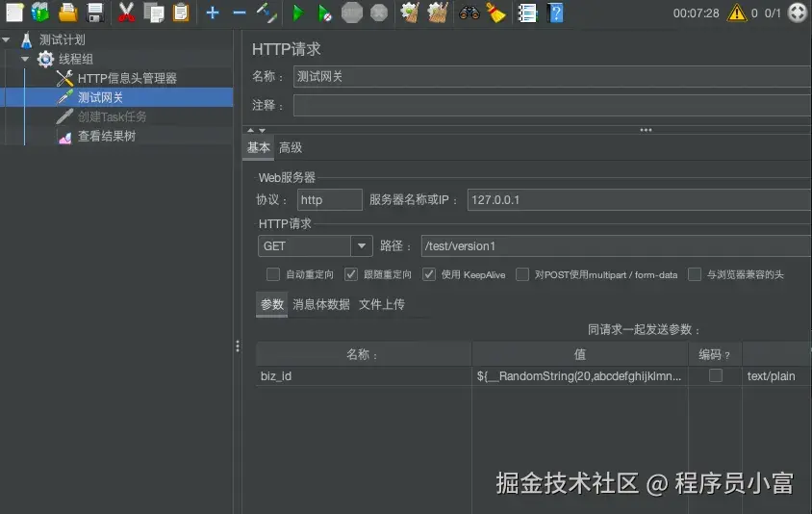
Task: Enable 对POST使用multipart / form-data checkbox
Action: [x=522, y=274]
